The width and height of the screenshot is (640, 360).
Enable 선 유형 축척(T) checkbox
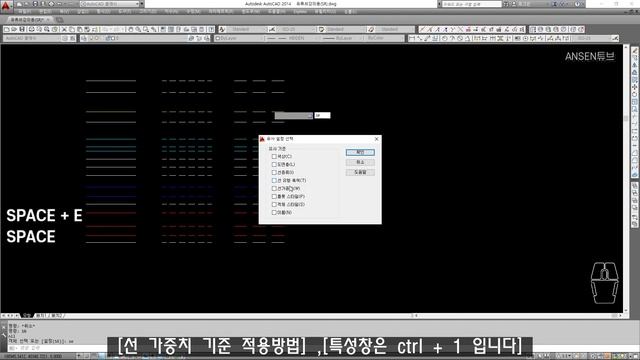tap(274, 180)
